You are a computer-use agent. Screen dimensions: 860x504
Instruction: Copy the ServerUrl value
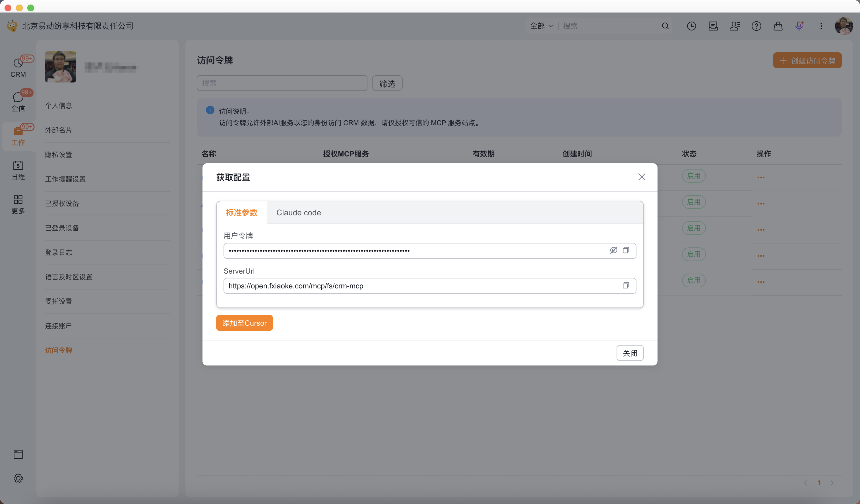coord(626,285)
